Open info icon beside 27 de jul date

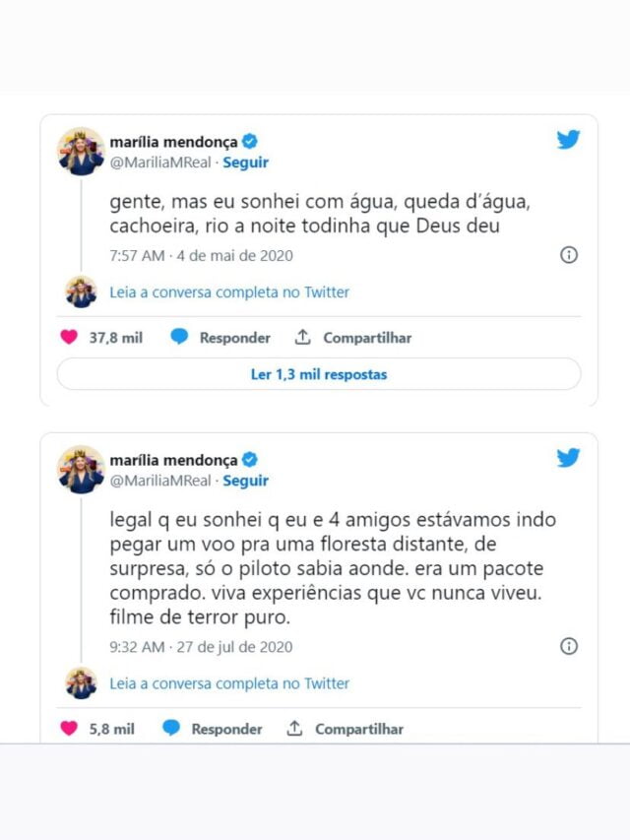(568, 646)
